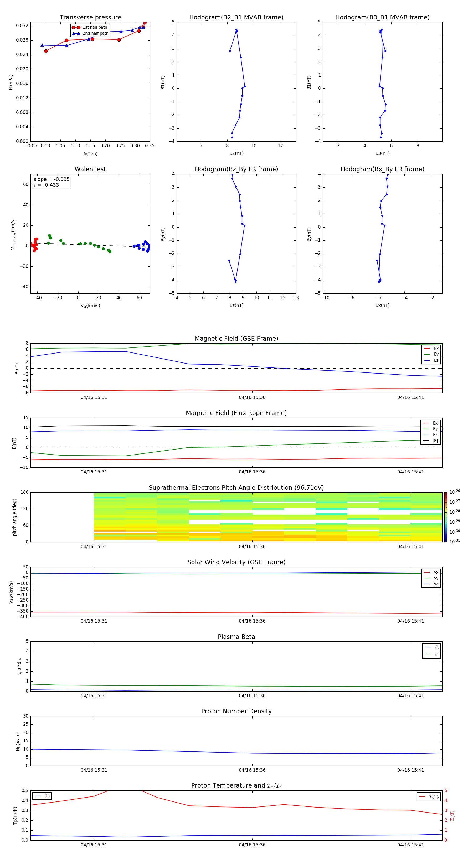The image size is (473, 868).
Task: Click the pitch angle colorbar
Action: pyautogui.click(x=446, y=517)
